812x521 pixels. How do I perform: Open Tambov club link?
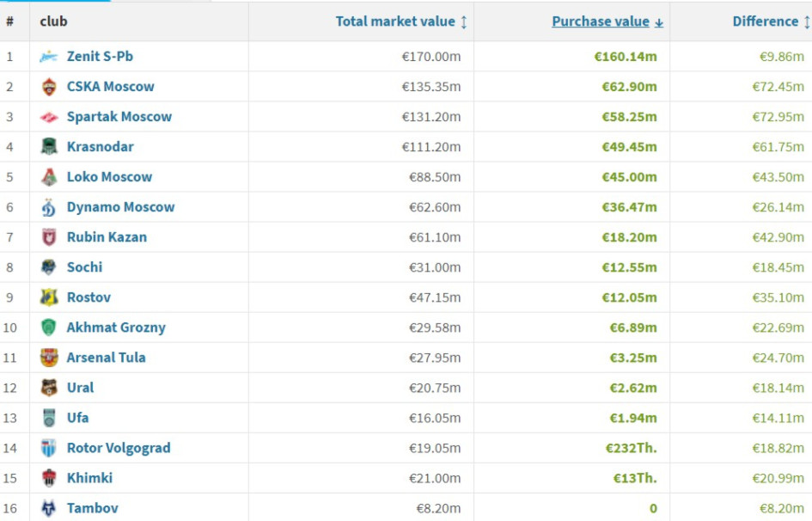click(92, 508)
